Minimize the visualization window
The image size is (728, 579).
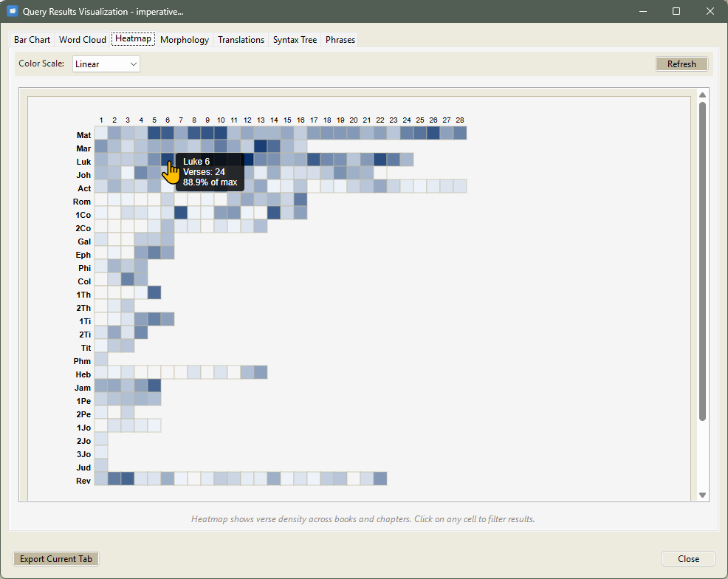coord(642,12)
